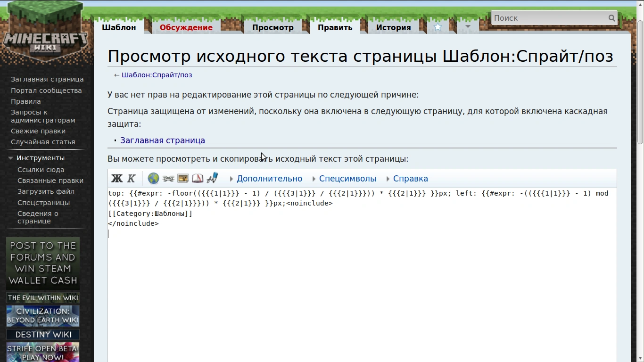Follow the Шаблон:Спрайт/поз back link
The width and height of the screenshot is (644, 362).
[157, 75]
